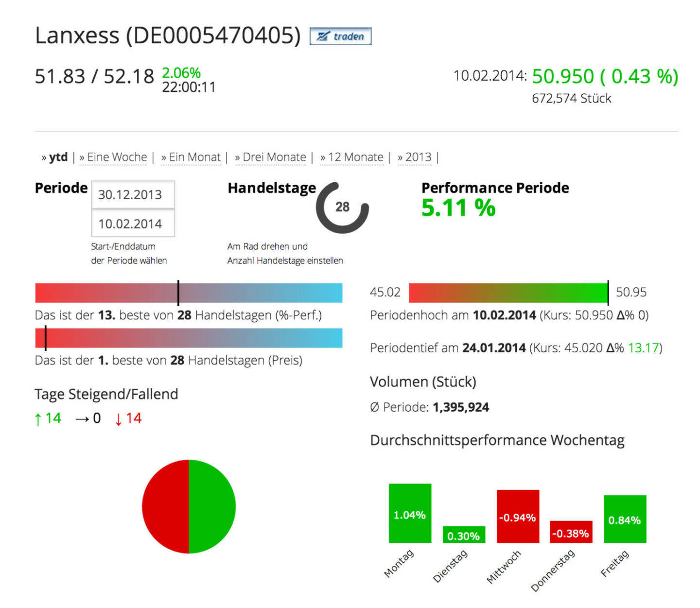Select the ytd period link

pos(58,157)
